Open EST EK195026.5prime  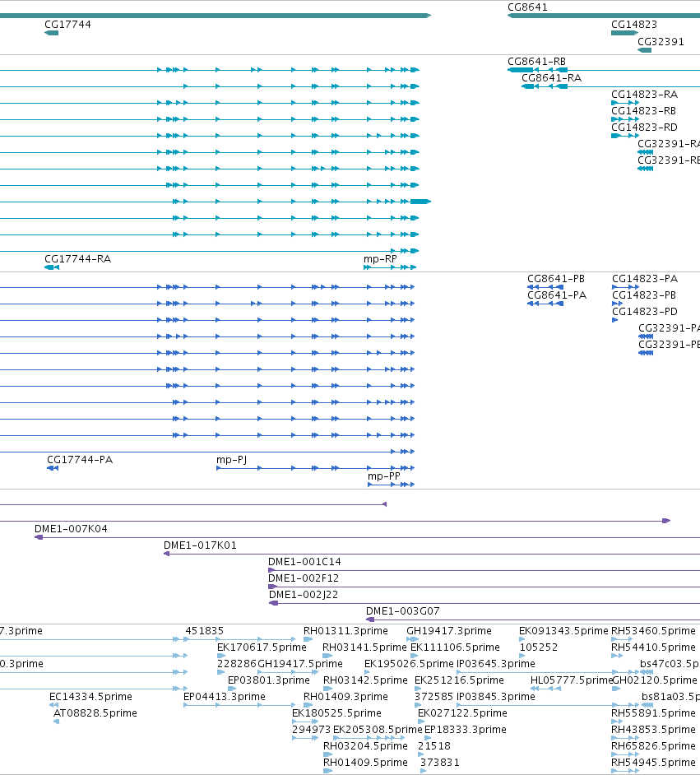409,664
